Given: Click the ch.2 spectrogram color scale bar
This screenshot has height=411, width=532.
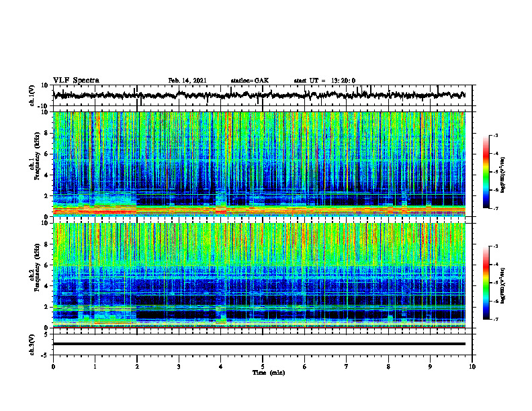Looking at the screenshot, I should 486,283.
